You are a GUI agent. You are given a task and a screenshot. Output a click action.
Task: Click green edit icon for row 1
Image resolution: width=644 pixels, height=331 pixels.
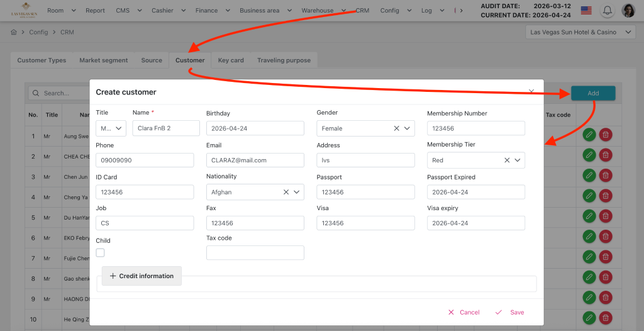589,135
